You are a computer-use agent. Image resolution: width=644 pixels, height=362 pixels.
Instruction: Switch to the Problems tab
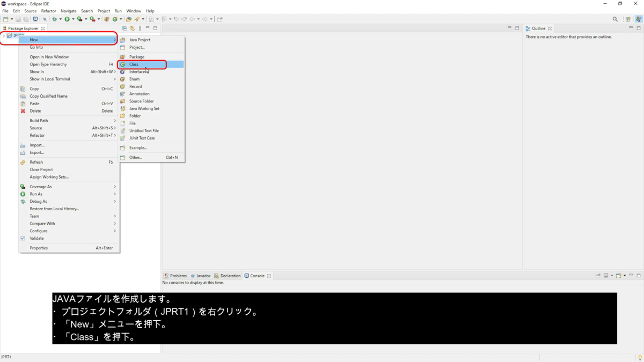pos(175,276)
